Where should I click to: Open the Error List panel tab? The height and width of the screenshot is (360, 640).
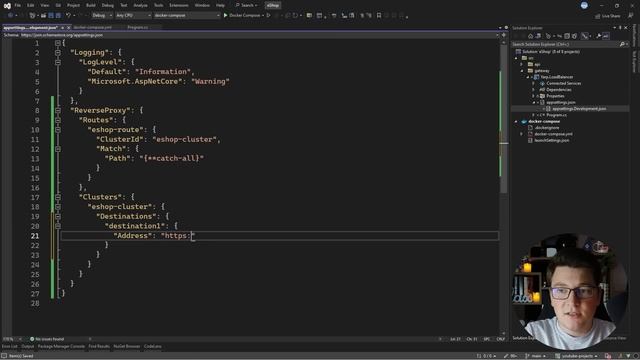pos(9,347)
